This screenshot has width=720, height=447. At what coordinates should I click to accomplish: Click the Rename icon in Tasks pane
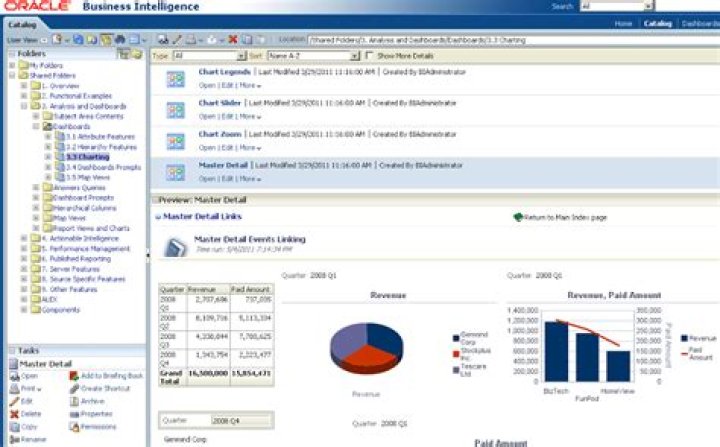tap(14, 440)
